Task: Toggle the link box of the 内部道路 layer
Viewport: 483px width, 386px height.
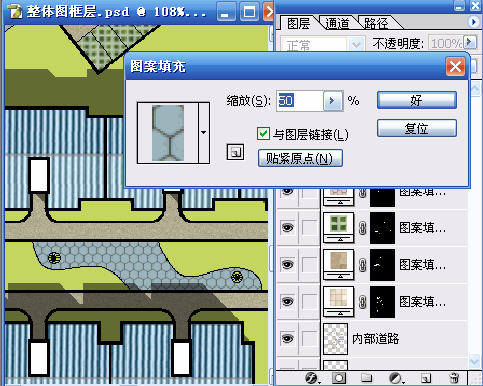Action: coord(310,339)
